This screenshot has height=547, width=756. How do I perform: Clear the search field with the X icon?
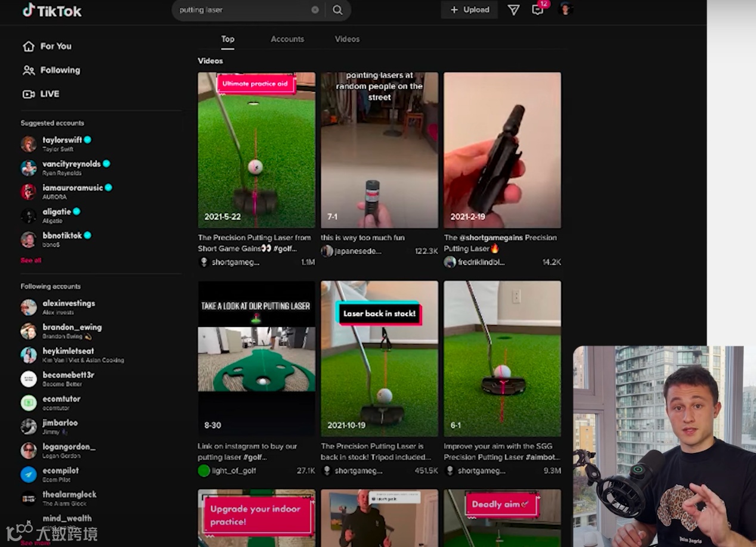pos(315,10)
